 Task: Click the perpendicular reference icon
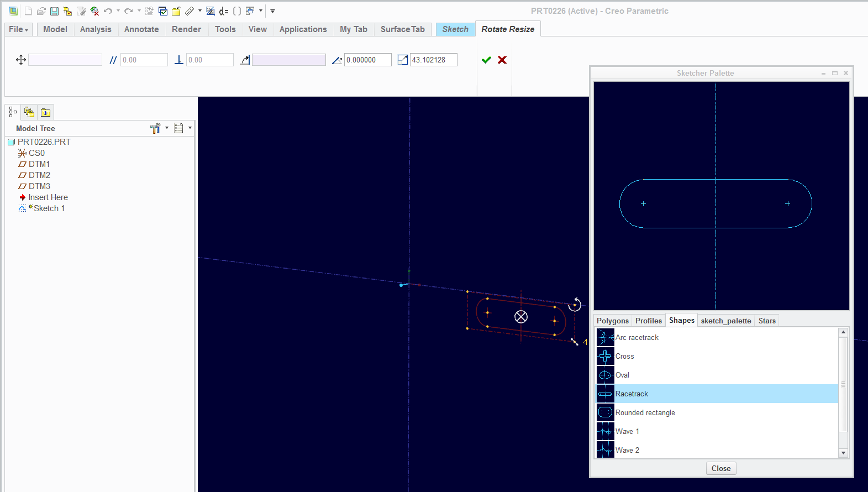click(179, 60)
